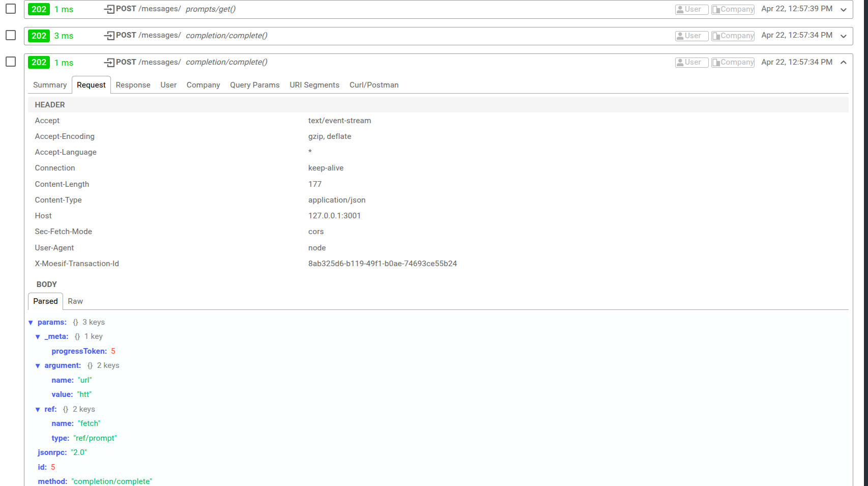Select the checkbox on the second request row
Screen dimensions: 868x486
(x=10, y=35)
